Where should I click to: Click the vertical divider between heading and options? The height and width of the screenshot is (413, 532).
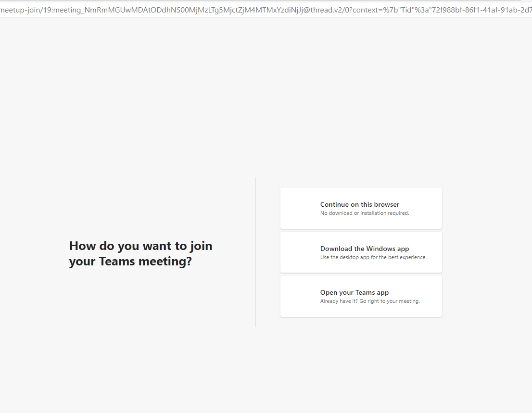[x=255, y=252]
